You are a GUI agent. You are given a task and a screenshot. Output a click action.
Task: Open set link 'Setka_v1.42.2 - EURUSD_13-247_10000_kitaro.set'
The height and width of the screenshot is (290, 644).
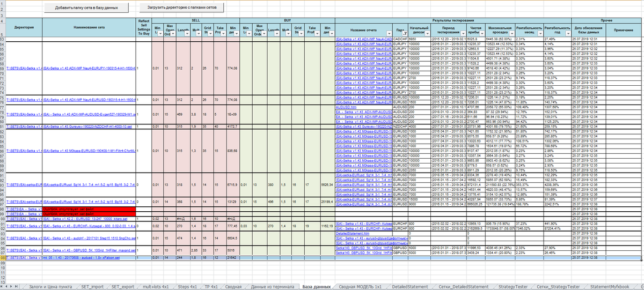85,219
